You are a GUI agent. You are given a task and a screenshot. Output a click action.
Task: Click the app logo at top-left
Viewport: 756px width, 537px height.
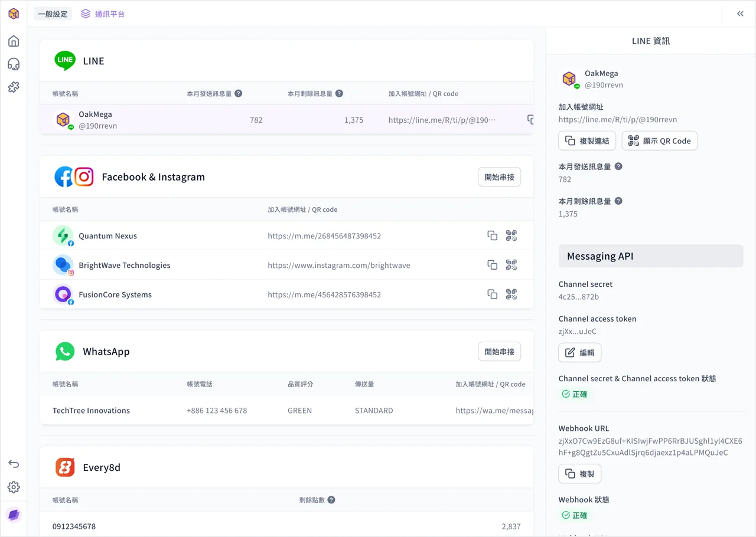14,14
